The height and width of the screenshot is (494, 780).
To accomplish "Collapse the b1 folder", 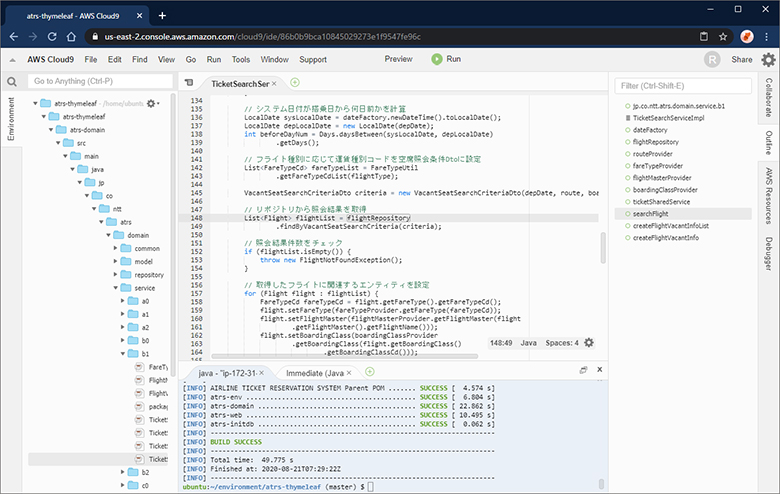I will (x=123, y=354).
